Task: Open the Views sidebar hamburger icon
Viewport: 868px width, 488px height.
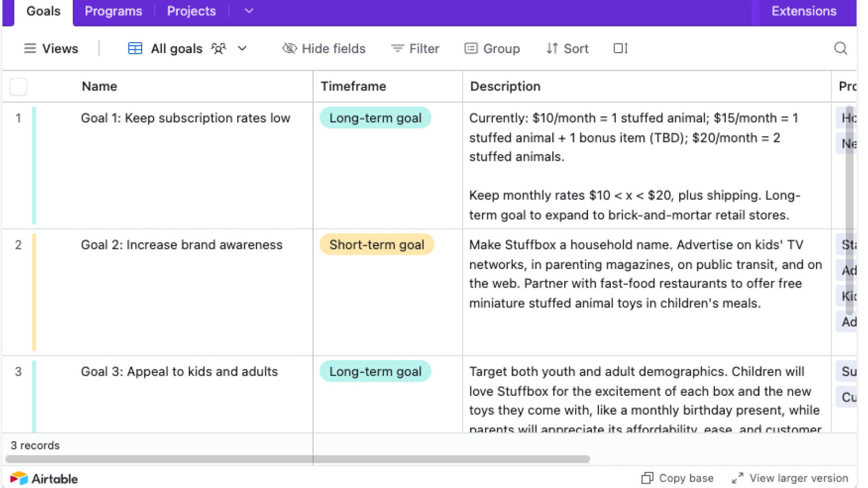Action: (30, 49)
